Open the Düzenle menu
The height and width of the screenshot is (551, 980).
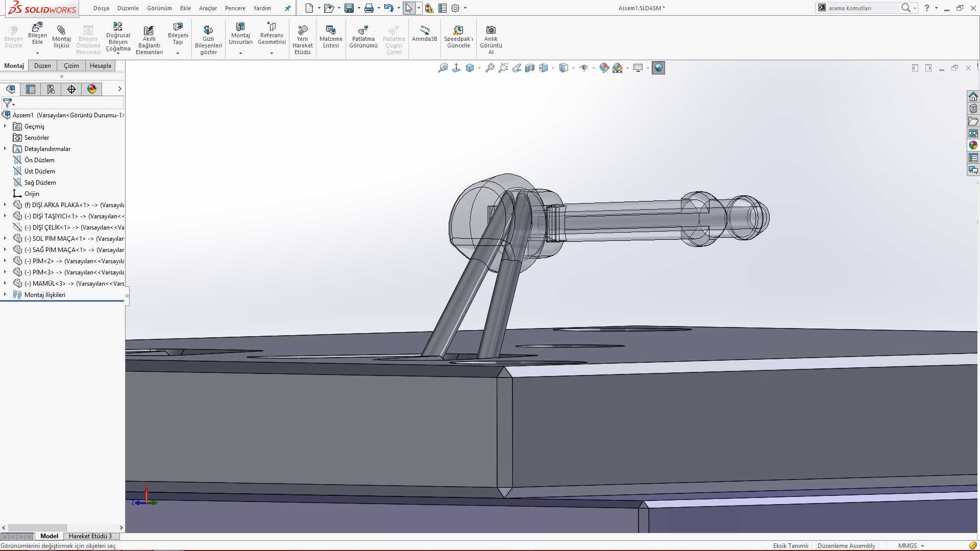pos(128,8)
